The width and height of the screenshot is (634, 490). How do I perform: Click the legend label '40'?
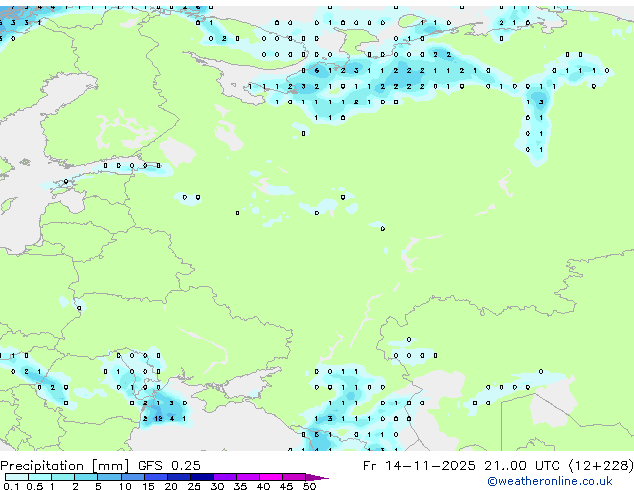(x=263, y=486)
